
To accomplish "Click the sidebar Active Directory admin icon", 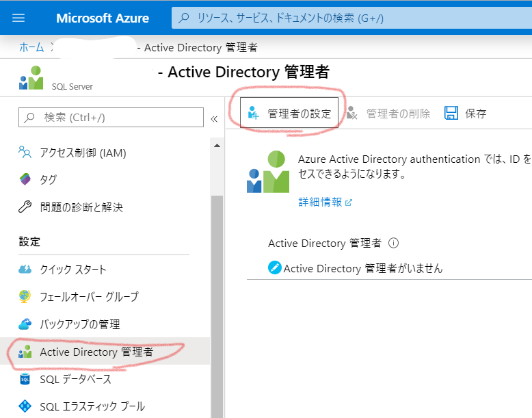I will (25, 352).
